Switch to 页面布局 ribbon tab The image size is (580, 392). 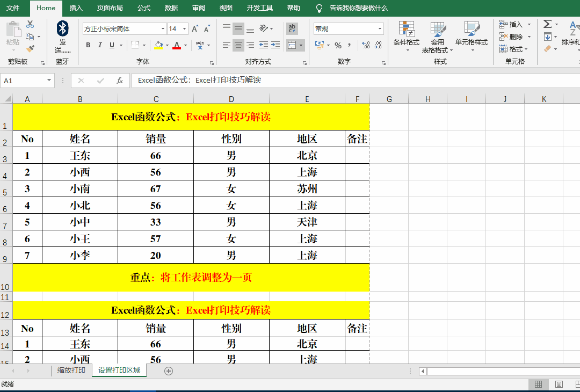tap(110, 8)
